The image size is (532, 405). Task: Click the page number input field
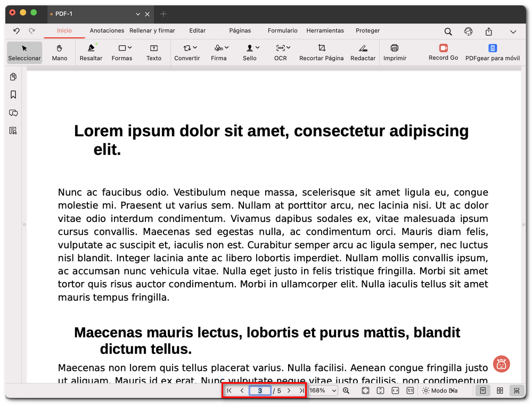(x=260, y=390)
